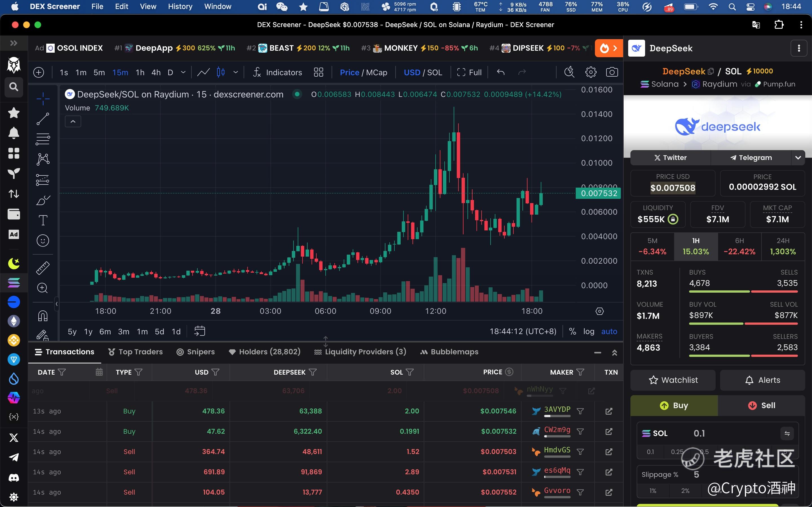Open the History menu
Screen dimensions: 812x507
tap(180, 6)
